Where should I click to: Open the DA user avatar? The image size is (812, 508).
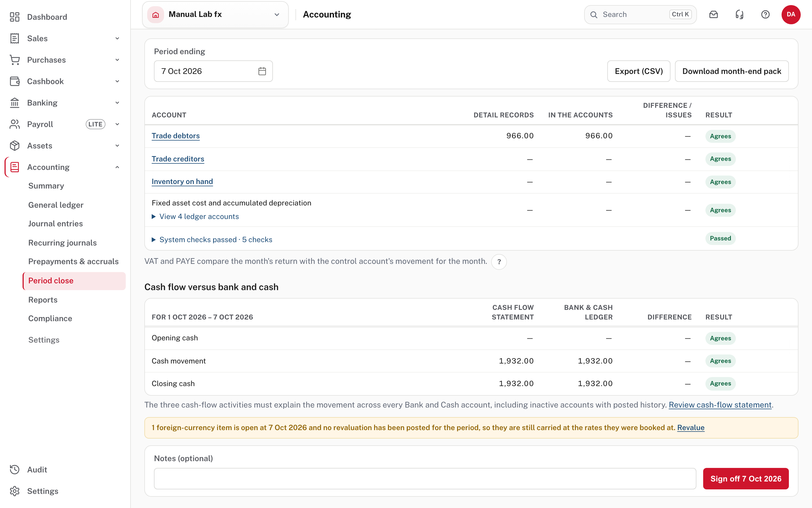coord(791,14)
